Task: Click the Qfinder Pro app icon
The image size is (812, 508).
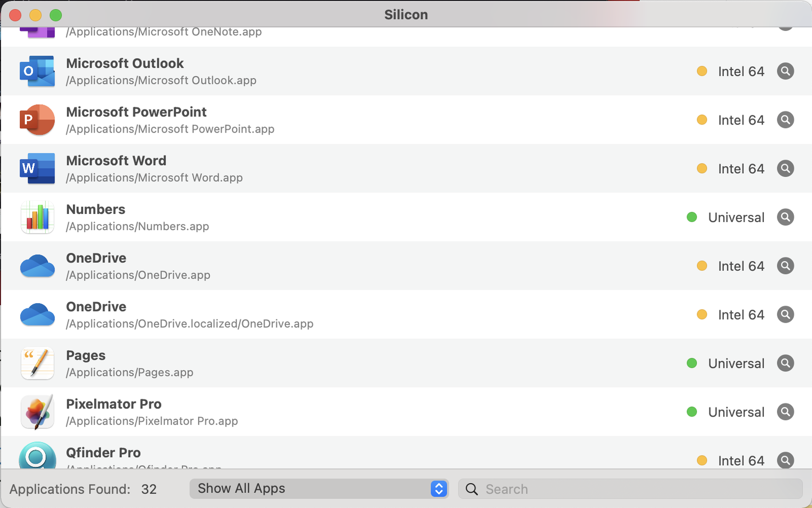Action: (37, 456)
